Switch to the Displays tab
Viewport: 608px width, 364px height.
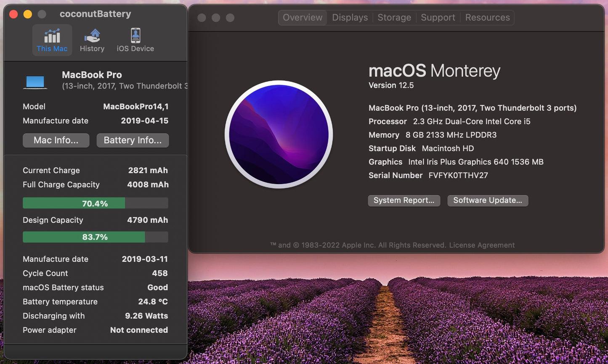[350, 17]
